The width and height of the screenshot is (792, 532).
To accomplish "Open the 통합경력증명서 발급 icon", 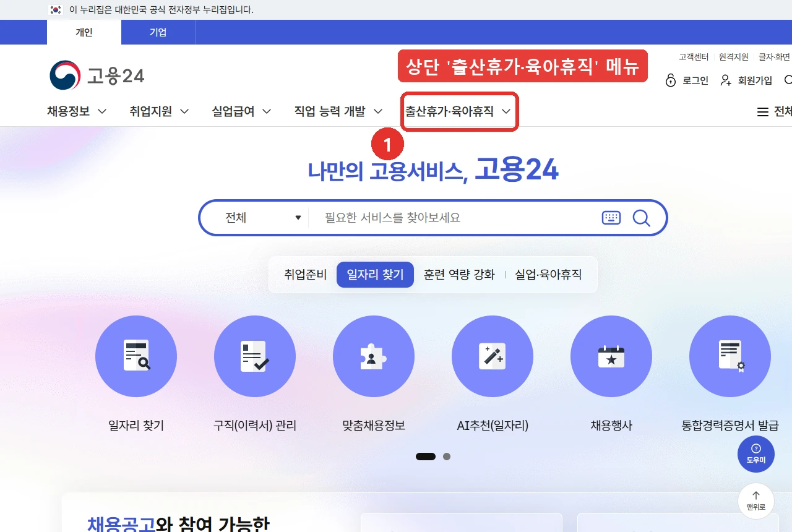I will click(x=730, y=356).
